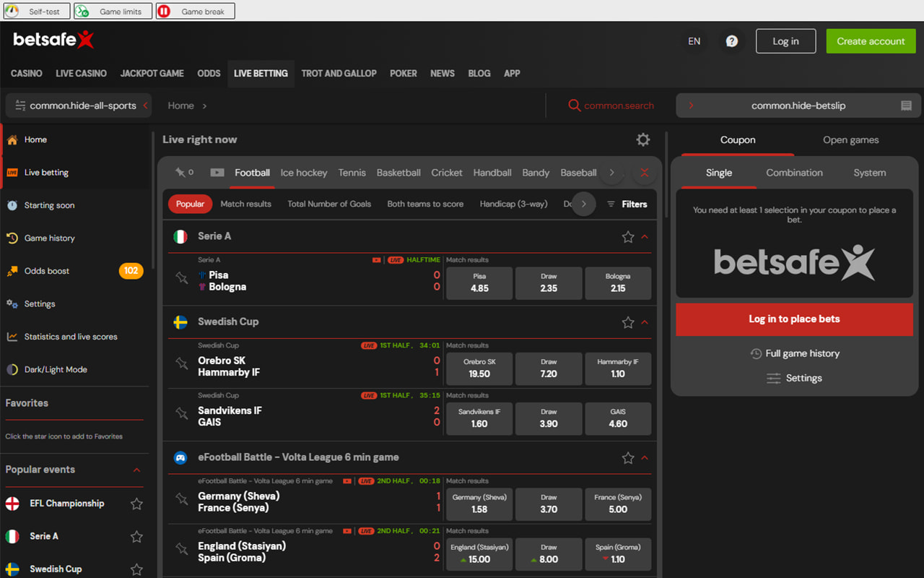Image resolution: width=924 pixels, height=578 pixels.
Task: Pin the Sandvikens IF vs GAIS match
Action: click(x=182, y=413)
